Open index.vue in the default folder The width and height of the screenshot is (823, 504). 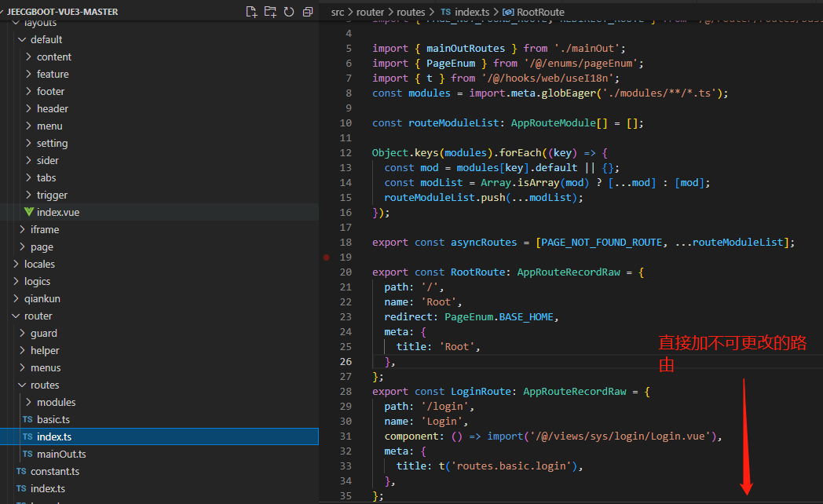click(159, 212)
